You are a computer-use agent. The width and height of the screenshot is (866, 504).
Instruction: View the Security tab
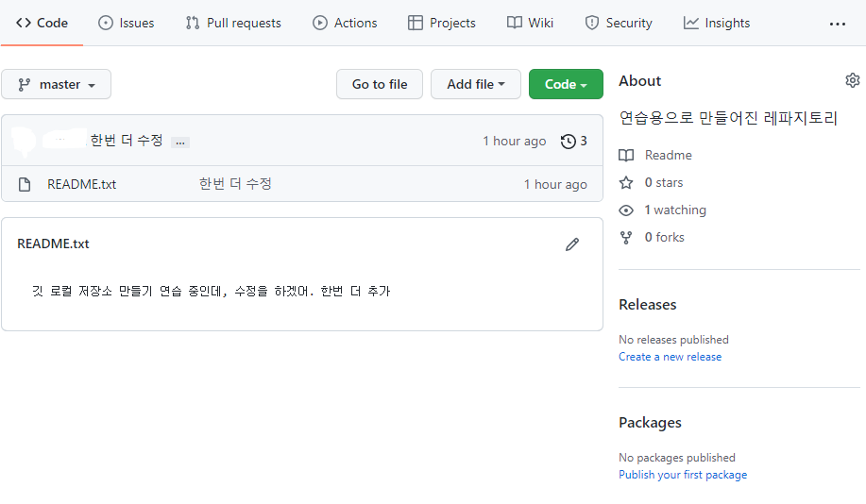[619, 23]
